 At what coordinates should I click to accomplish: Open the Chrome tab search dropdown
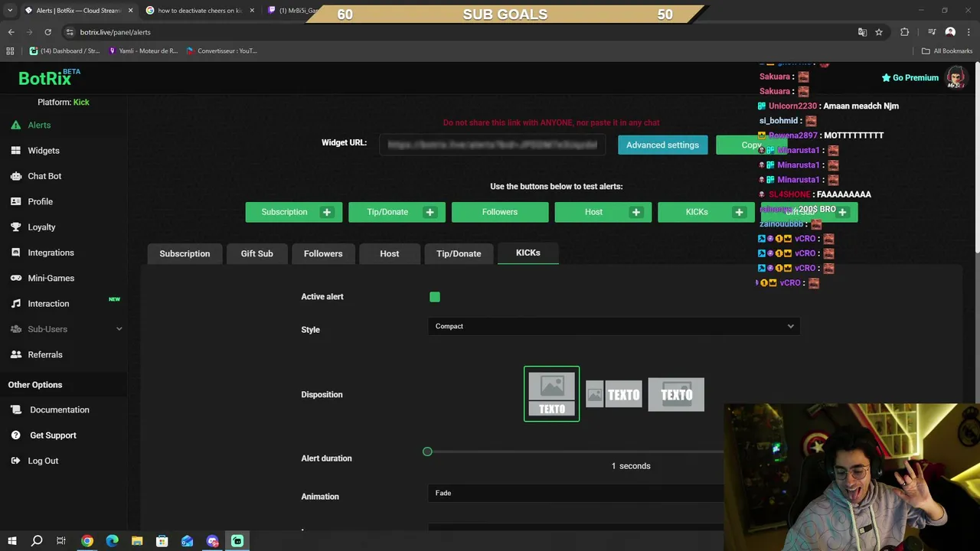coord(9,11)
